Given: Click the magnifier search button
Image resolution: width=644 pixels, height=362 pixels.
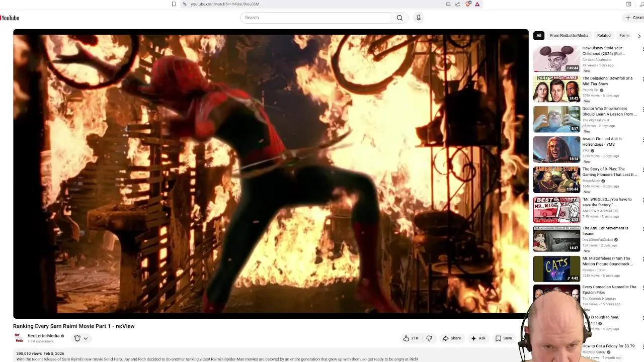Looking at the screenshot, I should coord(399,18).
